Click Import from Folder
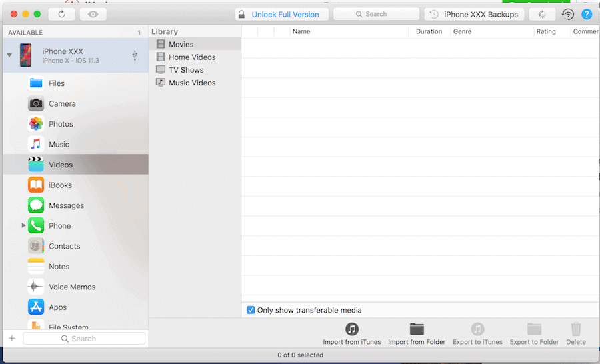 tap(417, 334)
